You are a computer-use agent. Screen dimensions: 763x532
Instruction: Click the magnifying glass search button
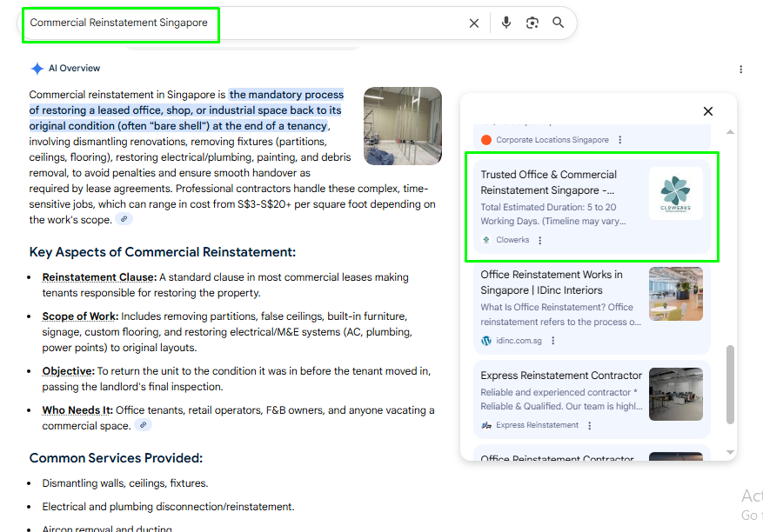(559, 23)
